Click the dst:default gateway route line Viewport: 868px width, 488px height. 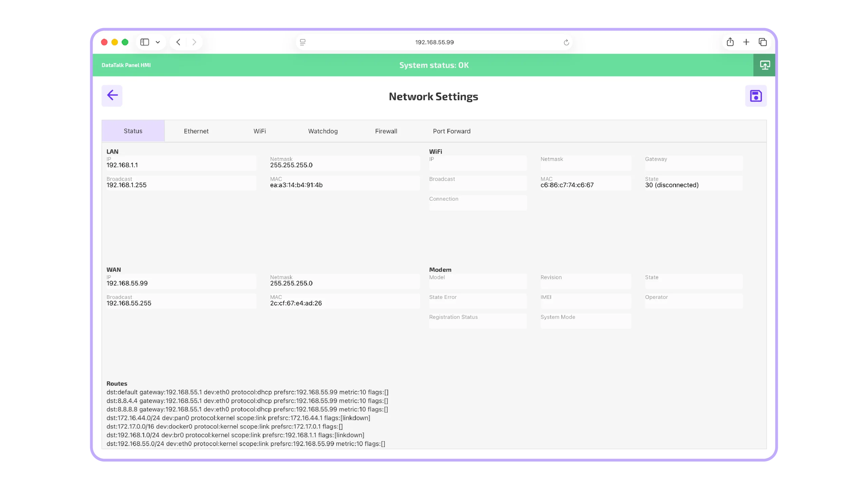coord(247,392)
